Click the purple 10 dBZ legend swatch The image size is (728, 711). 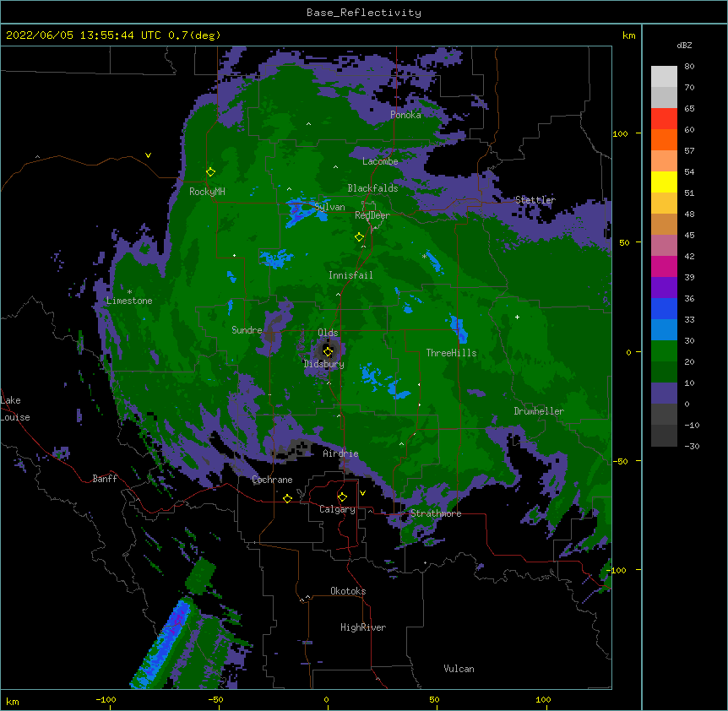(664, 393)
